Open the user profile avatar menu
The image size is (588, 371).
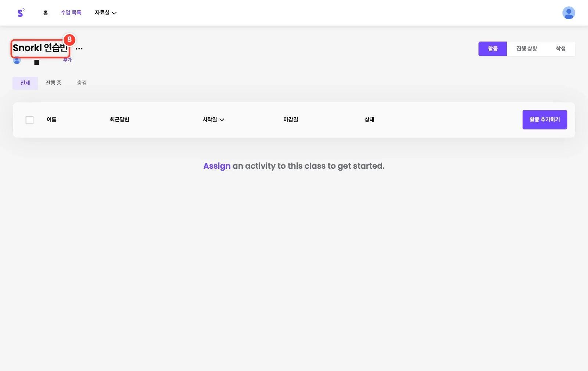pyautogui.click(x=569, y=13)
